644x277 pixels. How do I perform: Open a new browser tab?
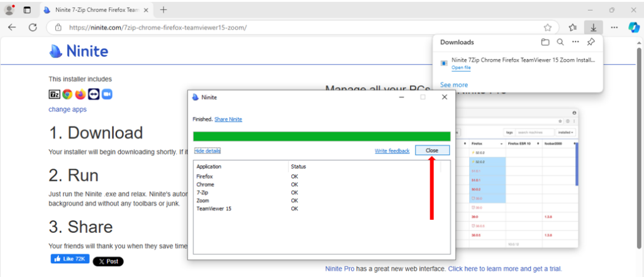164,9
